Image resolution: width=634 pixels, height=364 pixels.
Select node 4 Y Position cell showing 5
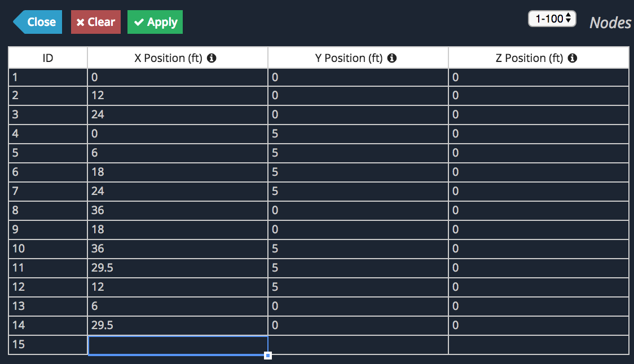coord(358,134)
